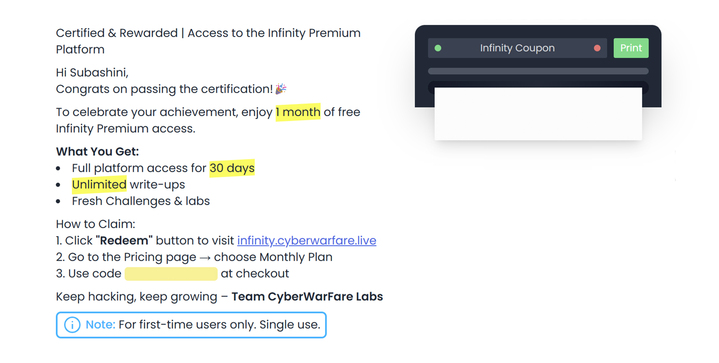Click the highlighted "Unlimited" word
The image size is (719, 363).
tap(99, 185)
